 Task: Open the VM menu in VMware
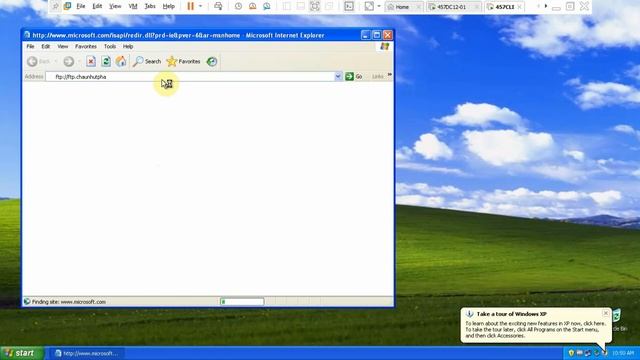pyautogui.click(x=133, y=6)
